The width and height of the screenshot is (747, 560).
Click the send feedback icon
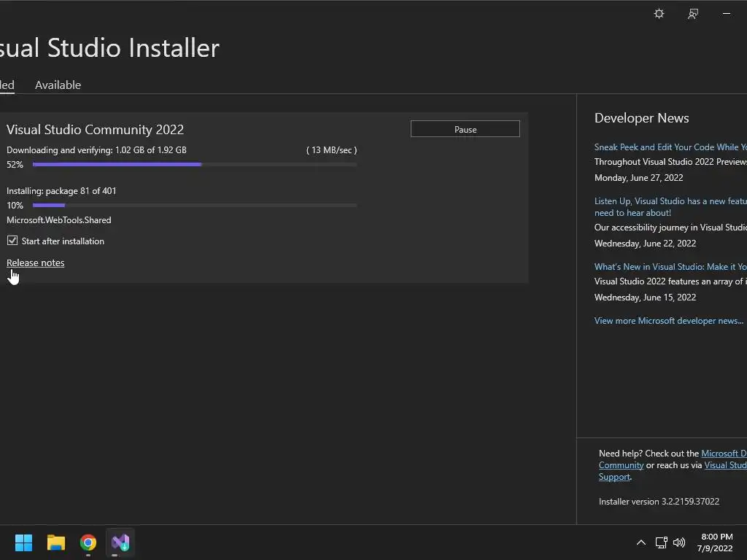(693, 13)
